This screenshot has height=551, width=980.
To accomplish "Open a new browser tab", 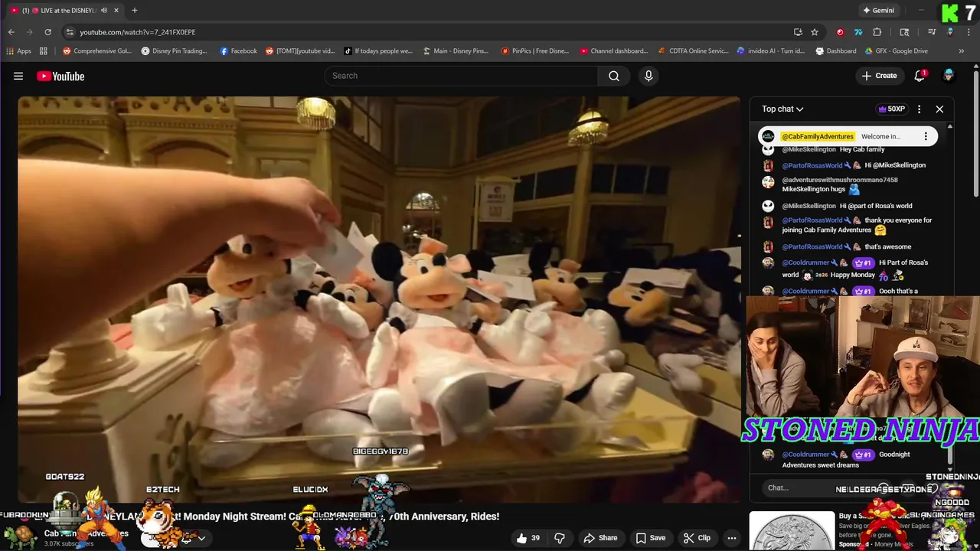I will (135, 10).
